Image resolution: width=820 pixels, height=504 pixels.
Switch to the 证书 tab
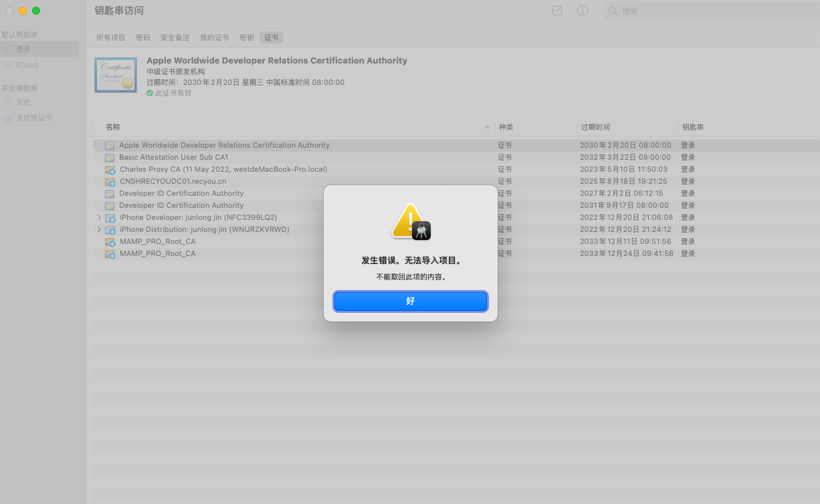click(x=272, y=37)
